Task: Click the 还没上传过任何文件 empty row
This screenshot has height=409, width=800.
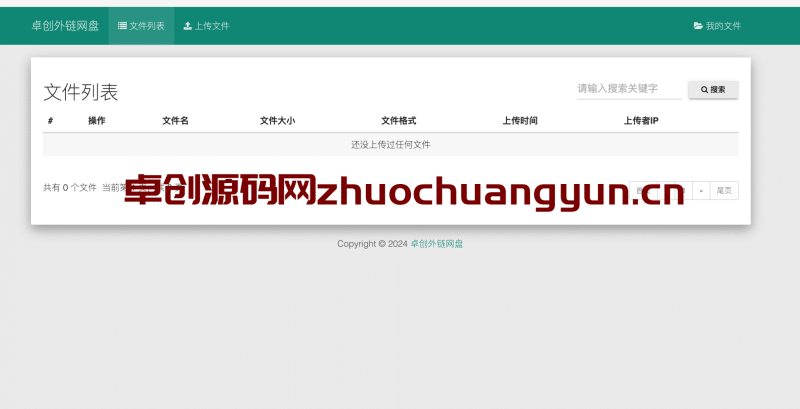Action: coord(391,145)
